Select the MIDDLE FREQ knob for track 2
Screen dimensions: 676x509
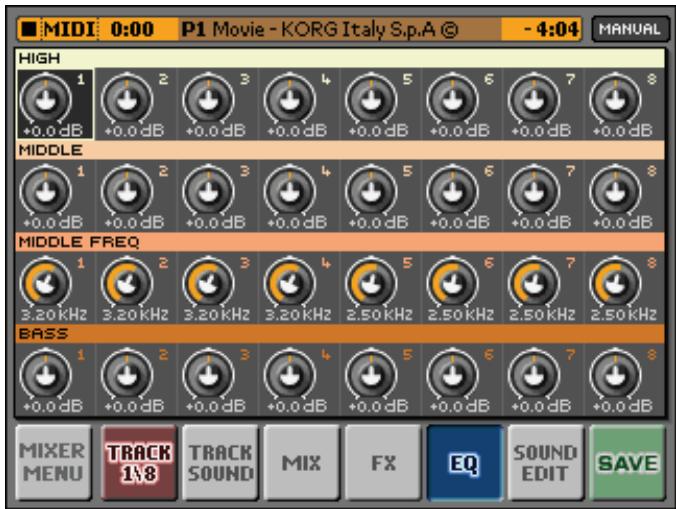pos(127,283)
